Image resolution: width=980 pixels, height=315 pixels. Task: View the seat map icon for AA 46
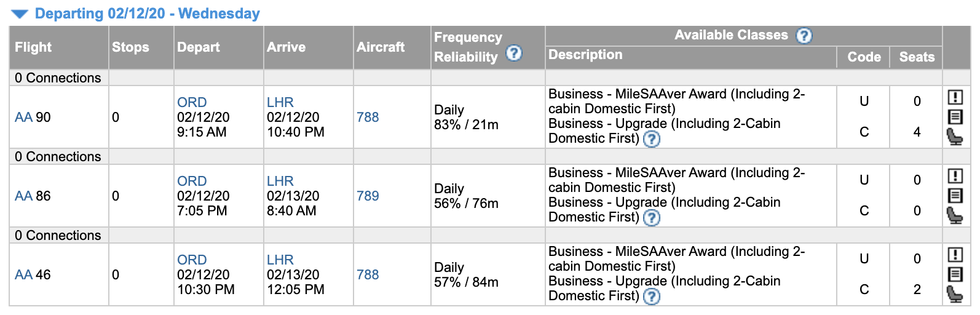coord(955,294)
